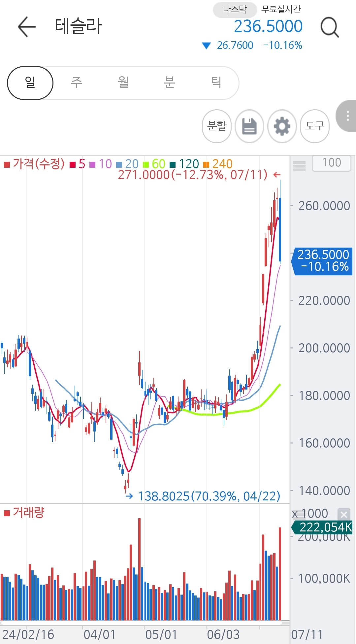Tap the 160.0000 price axis label
The width and height of the screenshot is (356, 644).
coord(324,443)
